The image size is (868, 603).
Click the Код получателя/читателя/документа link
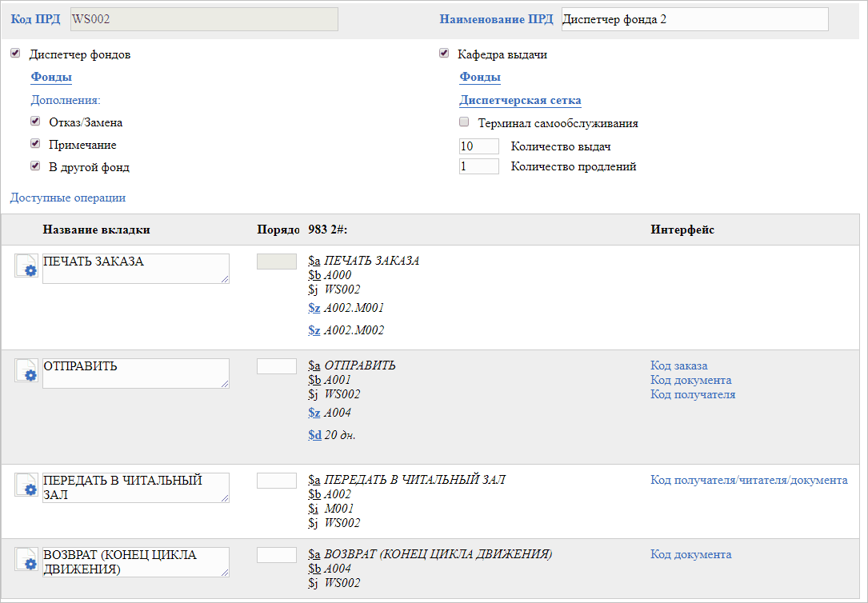(x=749, y=480)
